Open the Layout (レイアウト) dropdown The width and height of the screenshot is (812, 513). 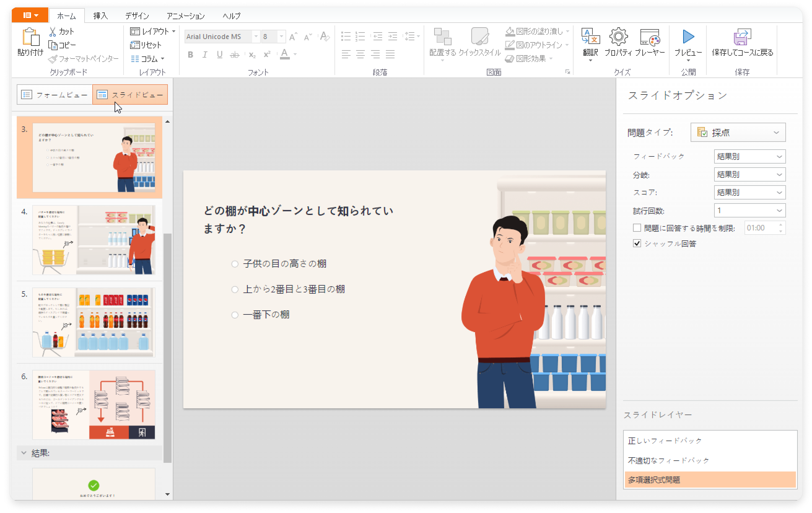click(153, 32)
